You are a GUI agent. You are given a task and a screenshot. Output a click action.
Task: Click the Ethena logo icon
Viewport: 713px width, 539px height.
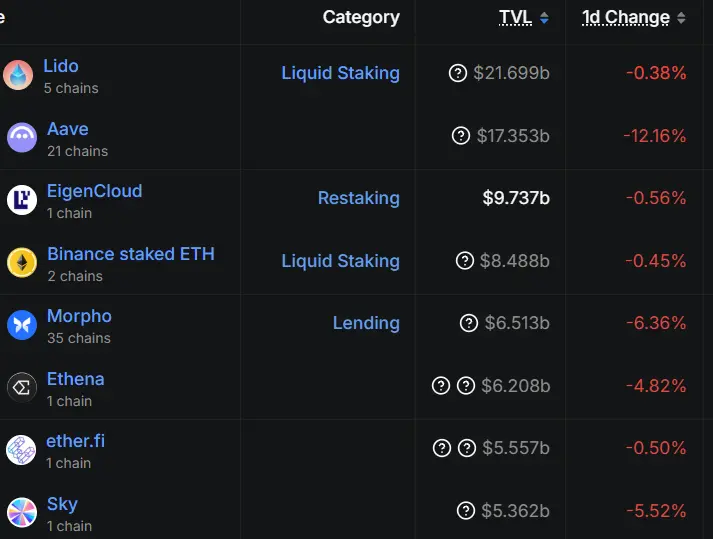(x=22, y=388)
